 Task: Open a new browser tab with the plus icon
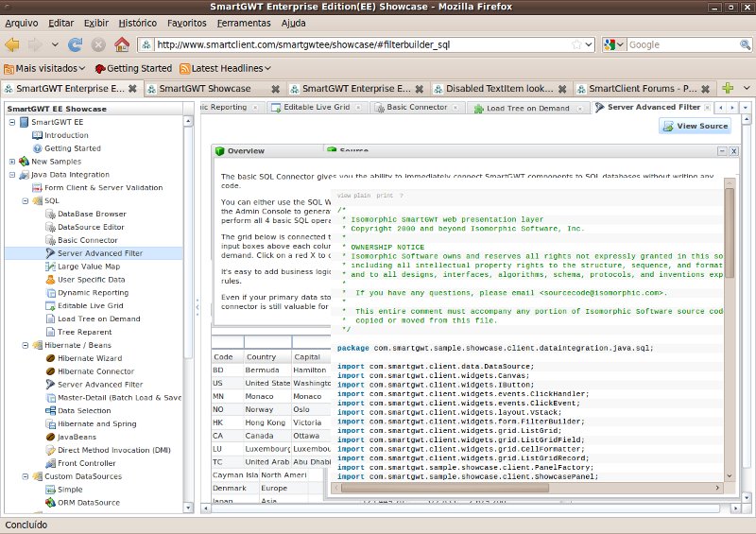728,88
